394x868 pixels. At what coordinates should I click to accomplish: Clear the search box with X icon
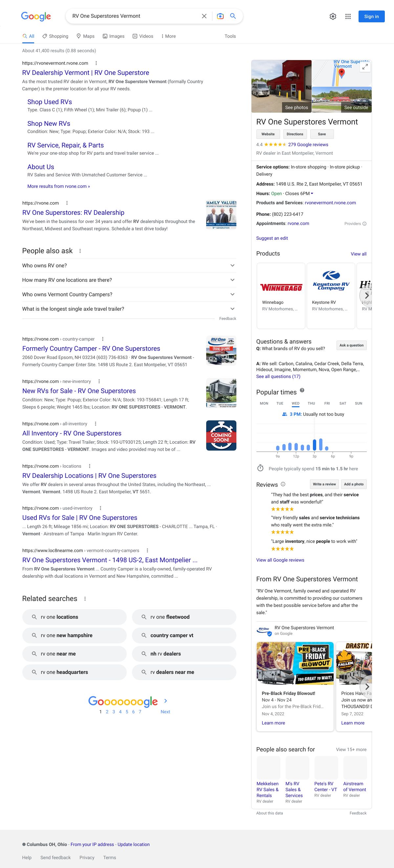click(204, 16)
